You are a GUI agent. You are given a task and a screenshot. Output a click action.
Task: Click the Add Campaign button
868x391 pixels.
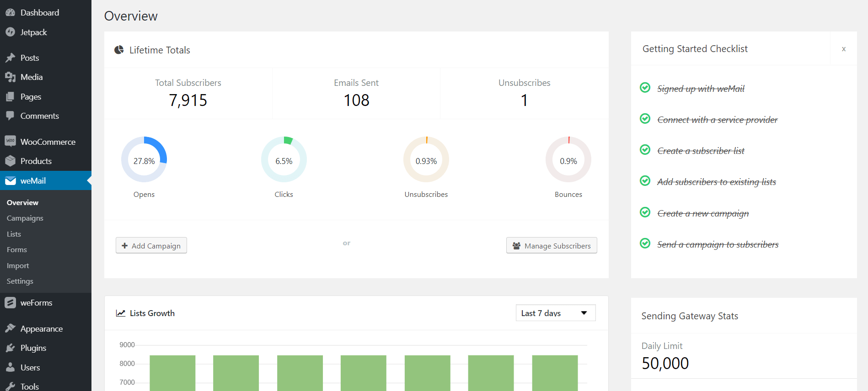click(151, 246)
